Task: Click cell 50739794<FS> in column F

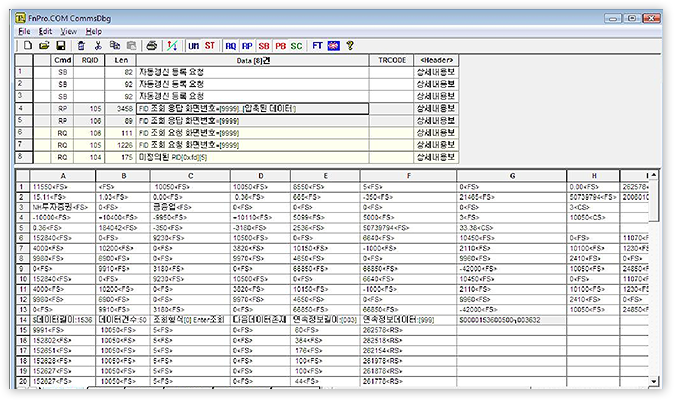Action: (408, 228)
